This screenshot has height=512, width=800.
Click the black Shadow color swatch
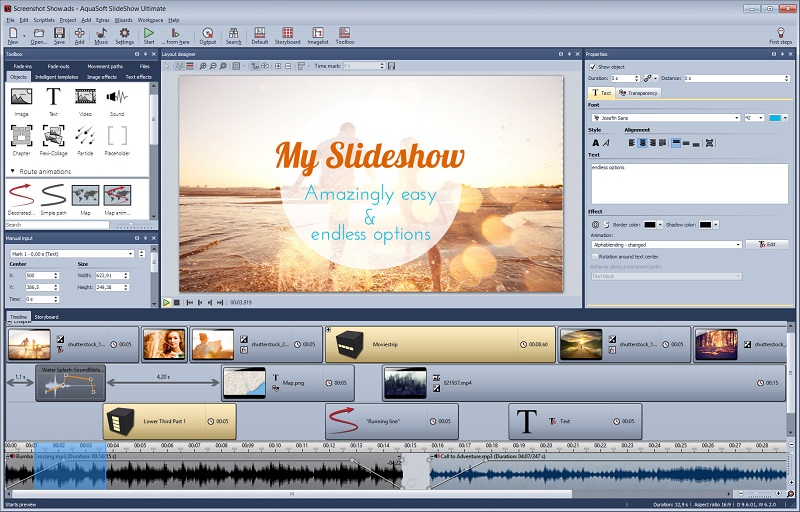pos(705,225)
